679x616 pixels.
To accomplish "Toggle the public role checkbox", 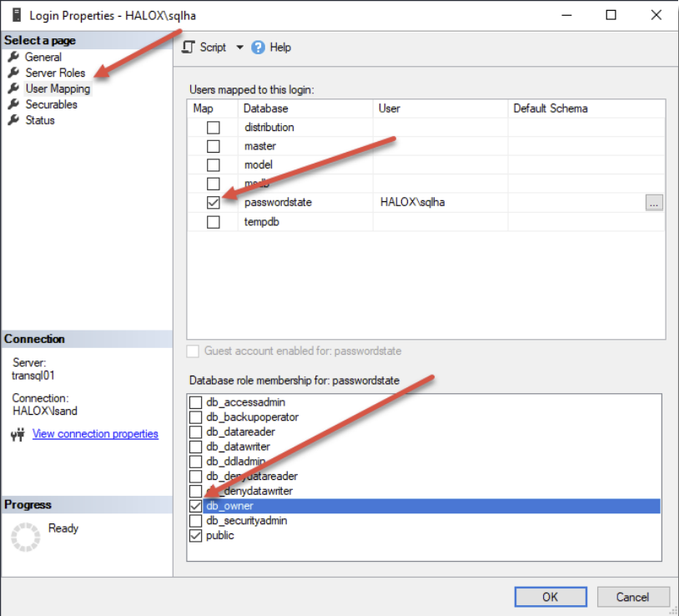I will 195,535.
